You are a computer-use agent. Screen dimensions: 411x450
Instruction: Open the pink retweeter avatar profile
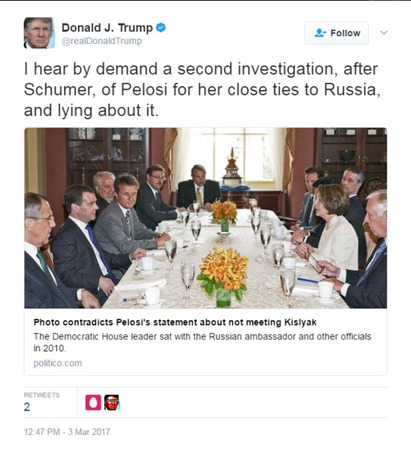(x=93, y=402)
